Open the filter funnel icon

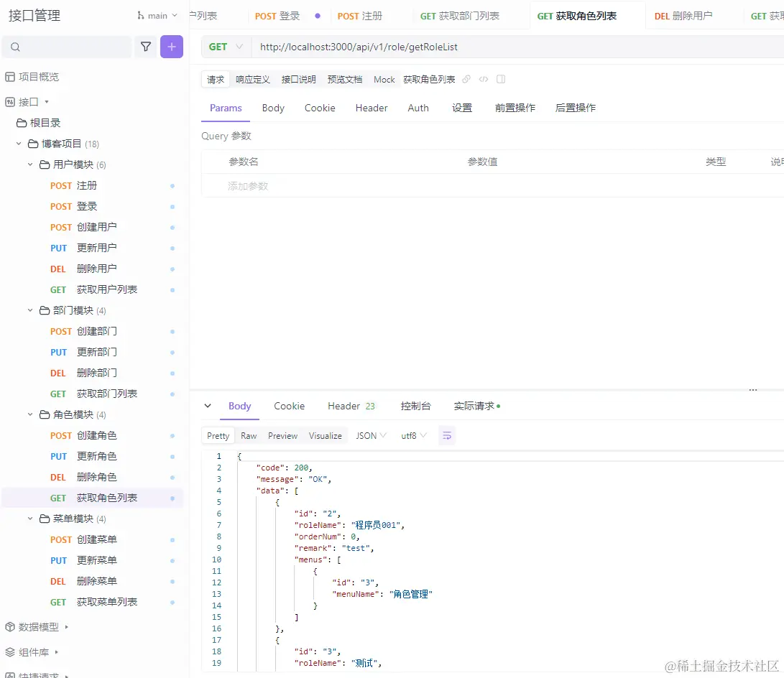(146, 47)
